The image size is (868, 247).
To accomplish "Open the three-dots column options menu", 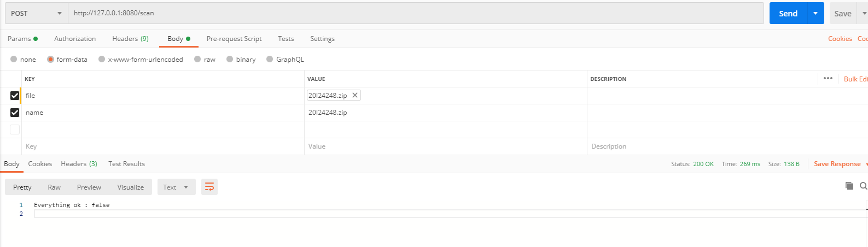I will 828,79.
